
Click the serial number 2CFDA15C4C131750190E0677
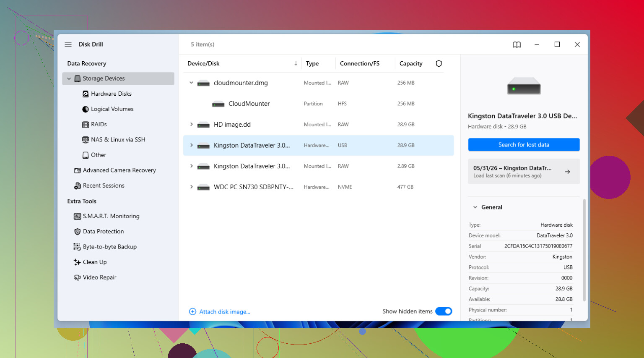point(538,246)
